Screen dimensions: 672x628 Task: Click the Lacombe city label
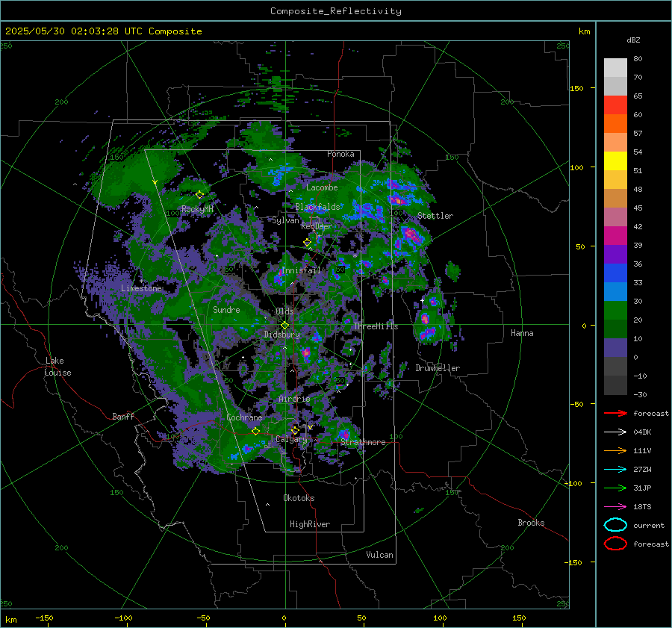322,187
